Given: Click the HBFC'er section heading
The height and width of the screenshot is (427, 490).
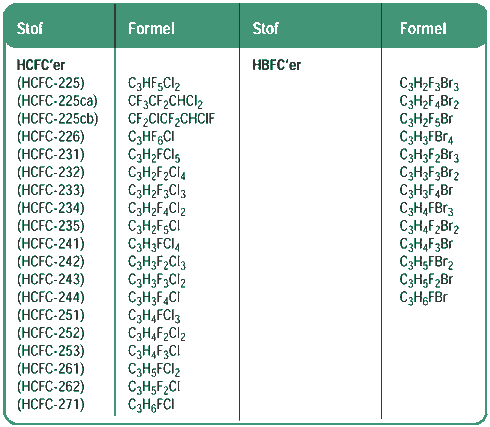Looking at the screenshot, I should (x=276, y=65).
